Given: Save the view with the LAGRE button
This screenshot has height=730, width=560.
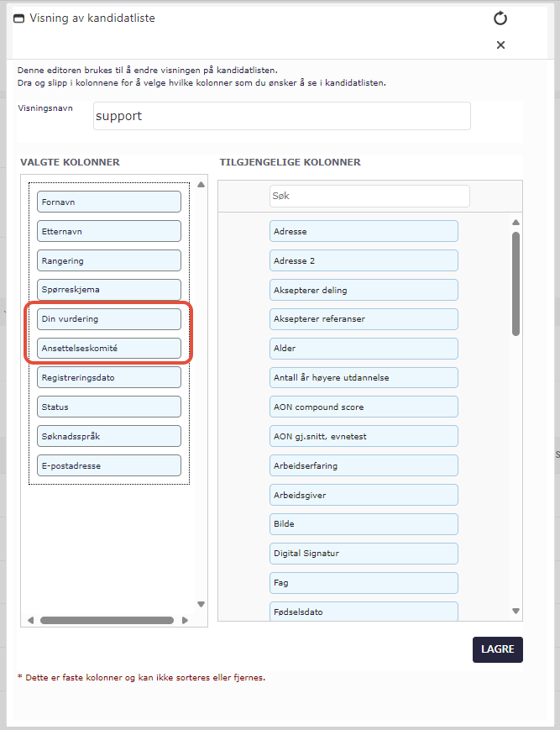Looking at the screenshot, I should (498, 649).
